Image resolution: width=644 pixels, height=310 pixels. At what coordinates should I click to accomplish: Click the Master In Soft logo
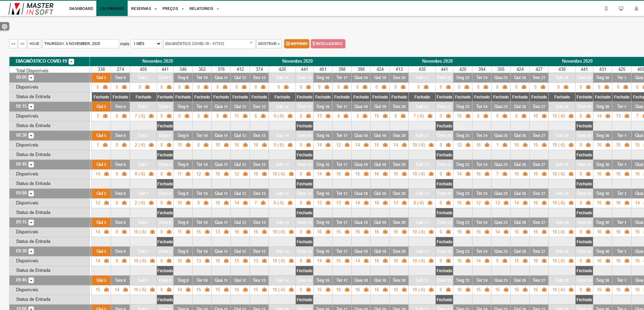(x=31, y=9)
